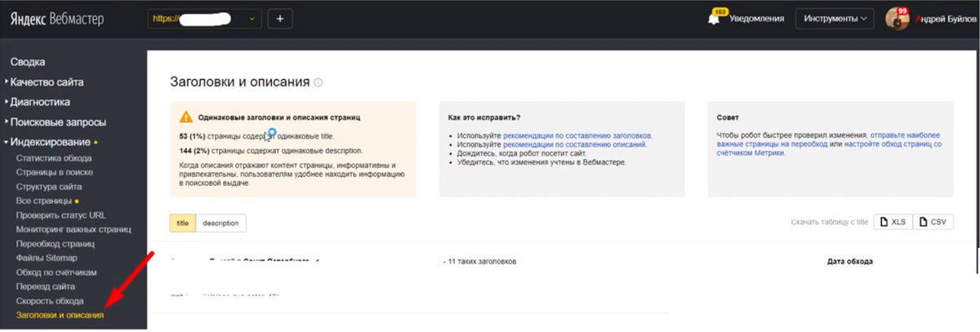Switch to the title tab

[x=182, y=223]
